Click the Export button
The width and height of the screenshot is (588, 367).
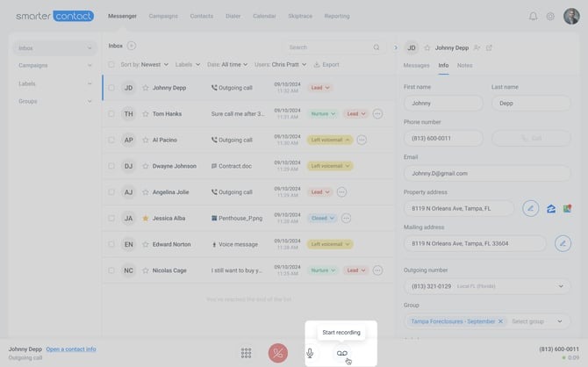(x=326, y=64)
